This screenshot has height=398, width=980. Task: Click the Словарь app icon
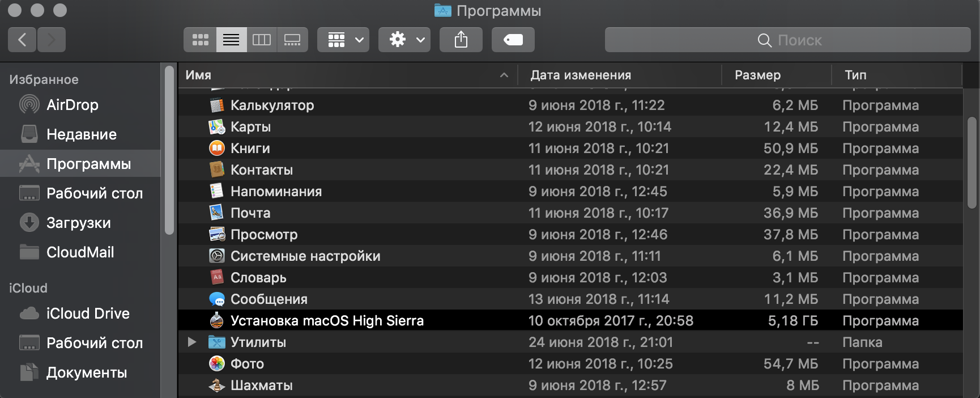216,277
